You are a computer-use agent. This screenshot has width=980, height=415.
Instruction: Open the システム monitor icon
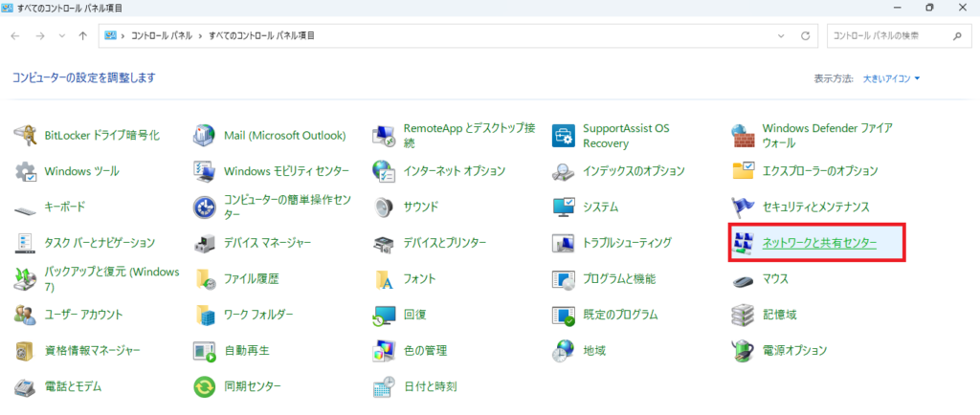tap(563, 207)
